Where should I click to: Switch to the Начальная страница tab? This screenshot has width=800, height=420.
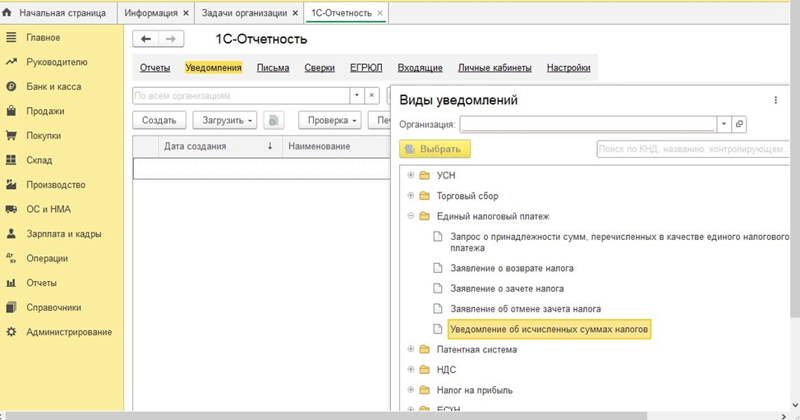pos(58,13)
